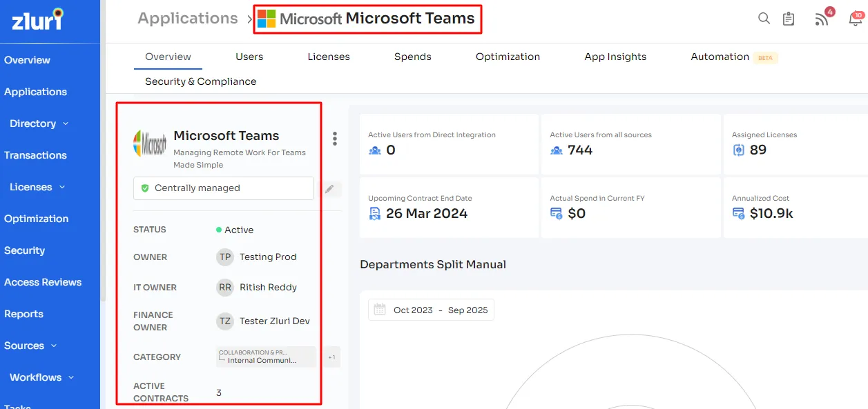Click the 26 Mar 2024 contract date
This screenshot has height=409, width=868.
coord(427,214)
